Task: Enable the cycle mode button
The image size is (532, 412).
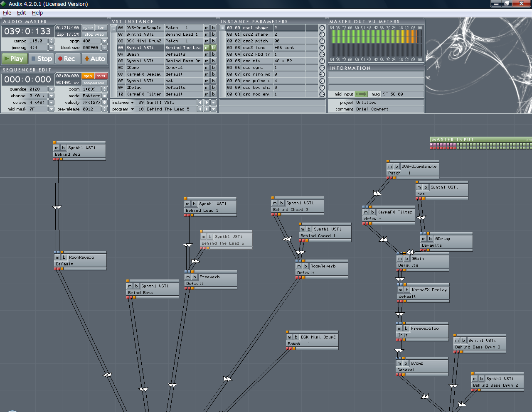Action: click(88, 28)
